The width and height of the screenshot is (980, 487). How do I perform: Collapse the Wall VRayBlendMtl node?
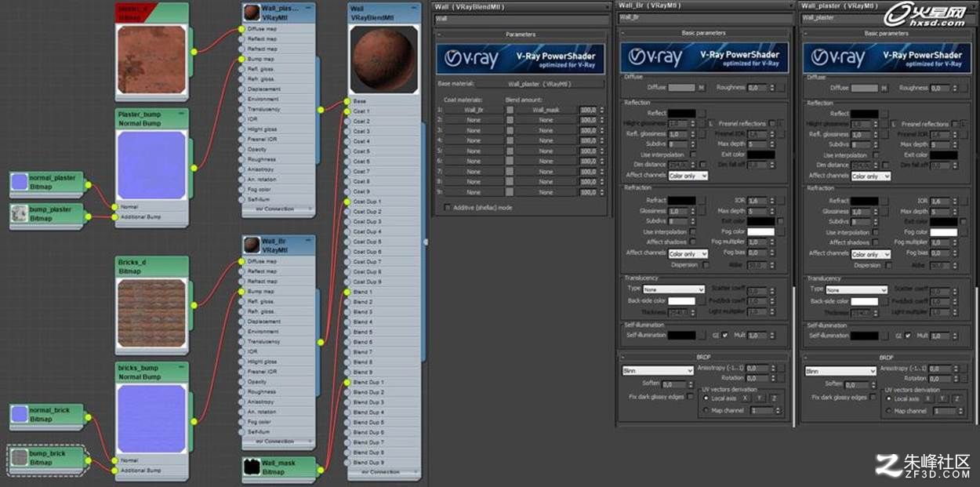(413, 9)
